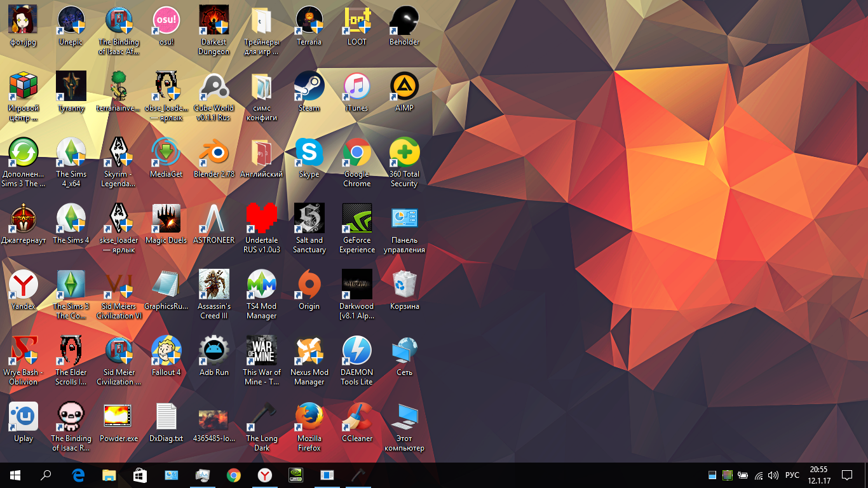Open the Salt and Sanctuary shortcut

(309, 219)
